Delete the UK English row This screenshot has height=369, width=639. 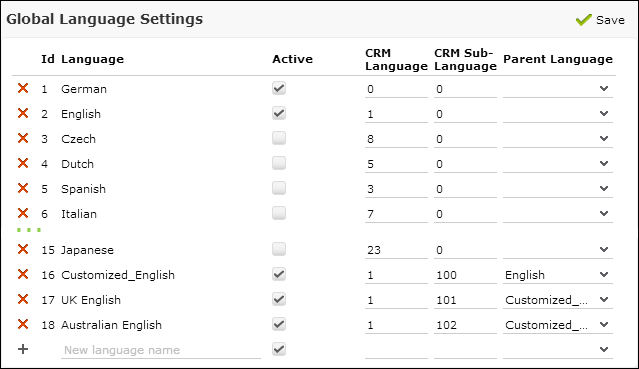pyautogui.click(x=23, y=299)
